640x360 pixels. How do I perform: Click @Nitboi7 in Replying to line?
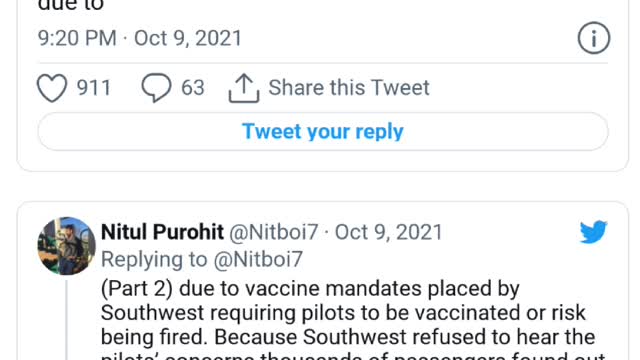(x=258, y=260)
